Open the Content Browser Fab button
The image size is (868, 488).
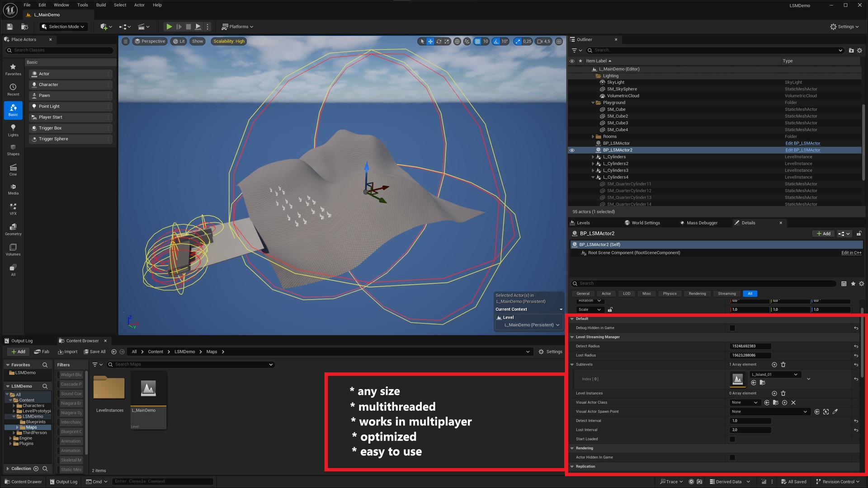click(x=42, y=352)
